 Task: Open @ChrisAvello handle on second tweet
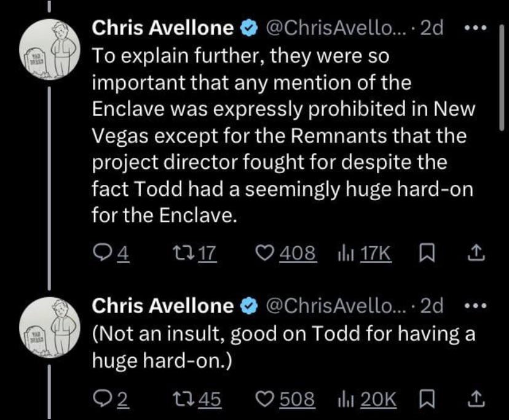(x=335, y=305)
